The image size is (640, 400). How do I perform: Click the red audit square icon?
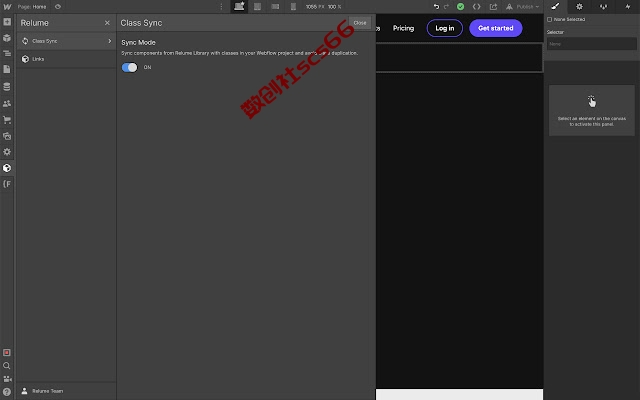tap(7, 352)
